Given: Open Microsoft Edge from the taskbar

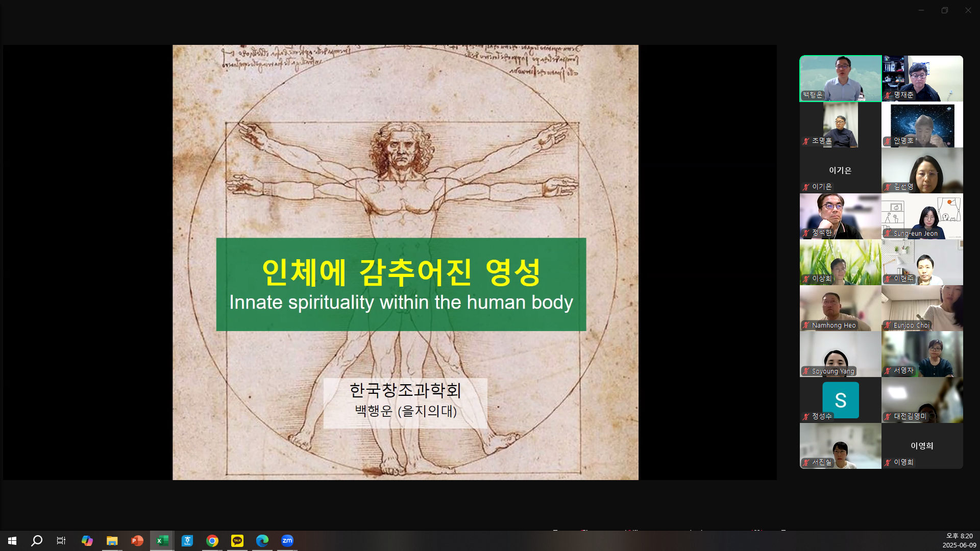Looking at the screenshot, I should click(x=262, y=541).
